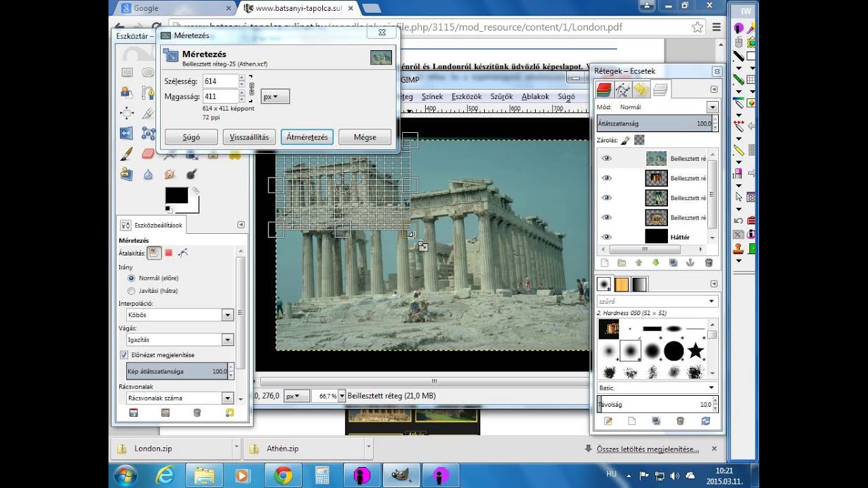Open the layer Mód dropdown
Image resolution: width=868 pixels, height=488 pixels.
[x=712, y=107]
